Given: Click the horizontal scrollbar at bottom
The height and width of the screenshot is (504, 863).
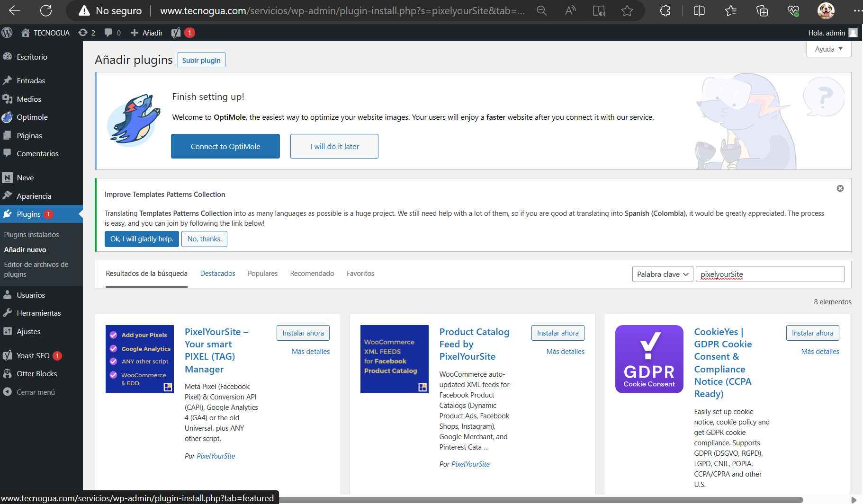Looking at the screenshot, I should coord(541,500).
